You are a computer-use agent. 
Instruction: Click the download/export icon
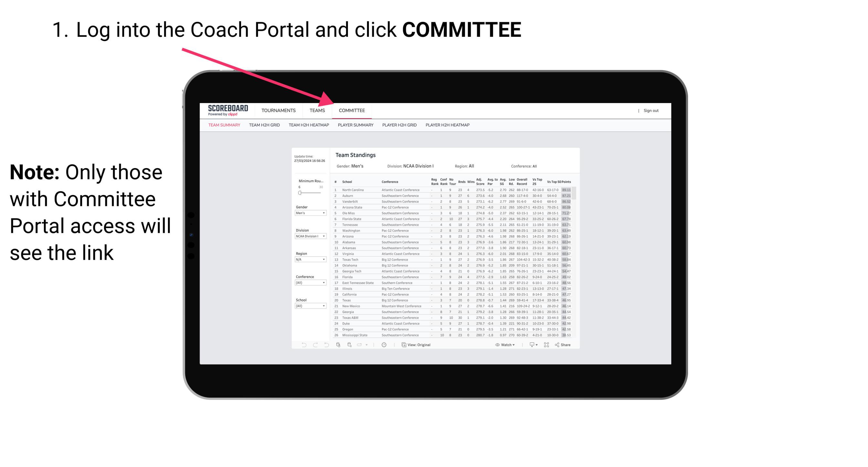pos(530,345)
